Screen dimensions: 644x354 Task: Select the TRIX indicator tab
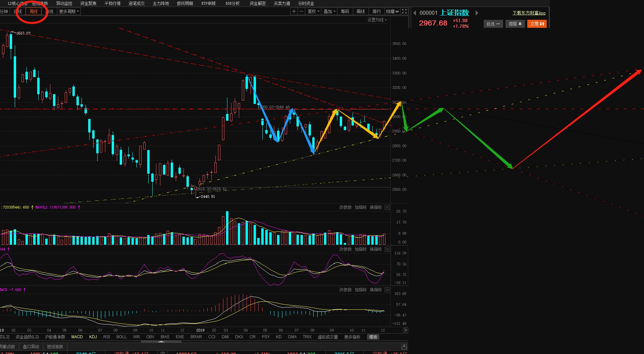(x=307, y=337)
